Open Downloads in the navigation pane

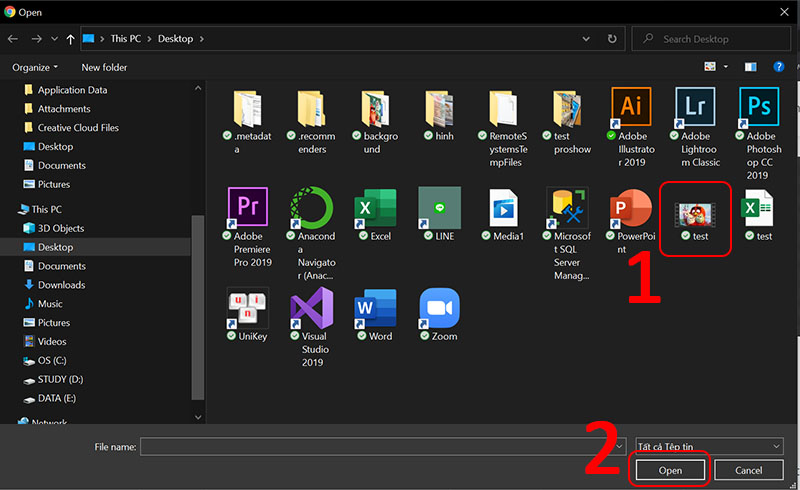[x=61, y=285]
